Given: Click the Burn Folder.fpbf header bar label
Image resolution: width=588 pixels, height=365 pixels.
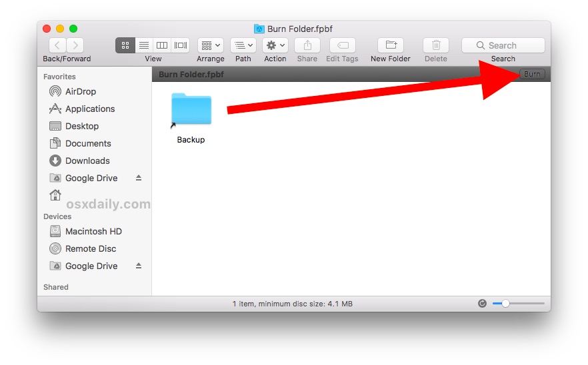Looking at the screenshot, I should pos(191,74).
